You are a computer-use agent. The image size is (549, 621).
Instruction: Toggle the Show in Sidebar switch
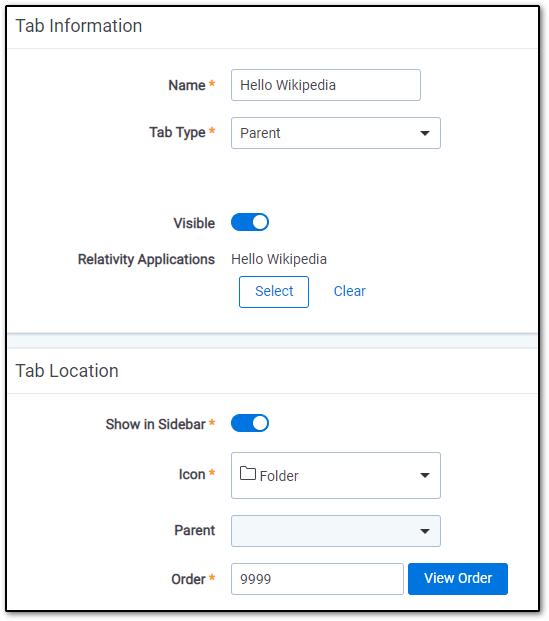250,423
